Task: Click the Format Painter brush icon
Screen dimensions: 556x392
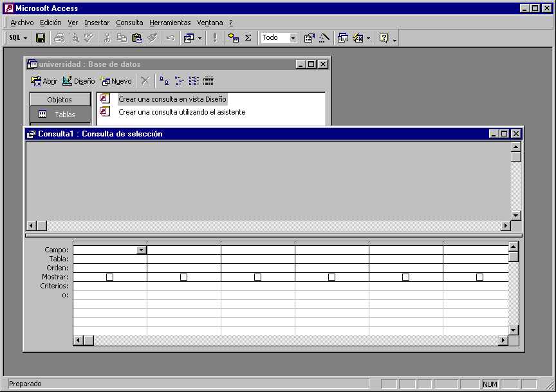Action: (x=152, y=37)
